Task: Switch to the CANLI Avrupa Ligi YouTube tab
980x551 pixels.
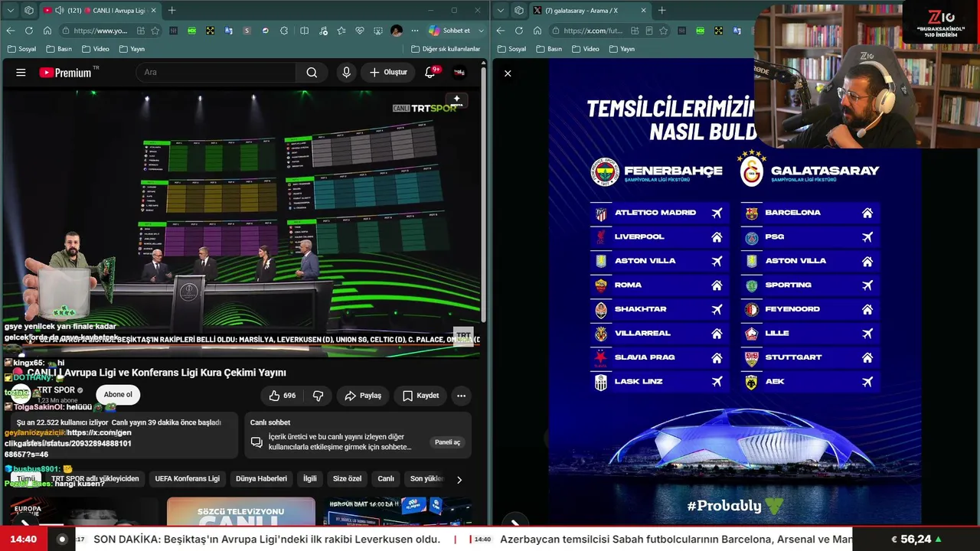Action: click(x=100, y=11)
